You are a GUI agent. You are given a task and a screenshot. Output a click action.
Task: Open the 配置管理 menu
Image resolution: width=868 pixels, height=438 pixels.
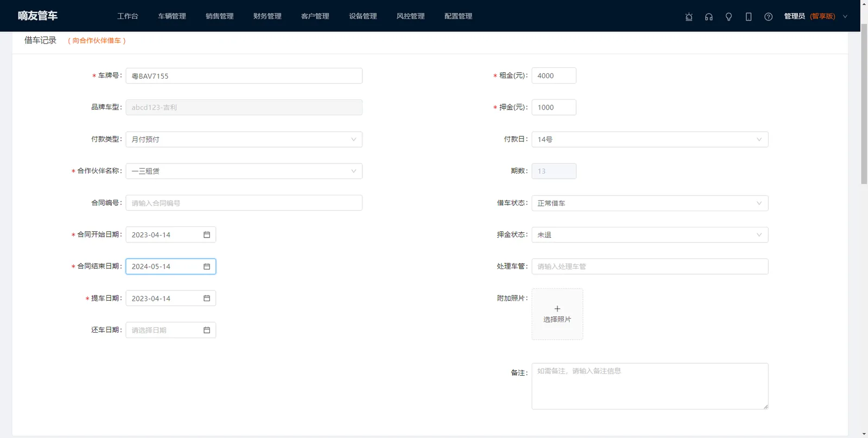[x=458, y=16]
